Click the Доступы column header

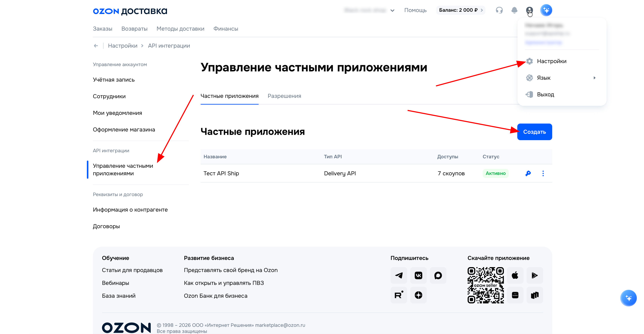(x=448, y=157)
